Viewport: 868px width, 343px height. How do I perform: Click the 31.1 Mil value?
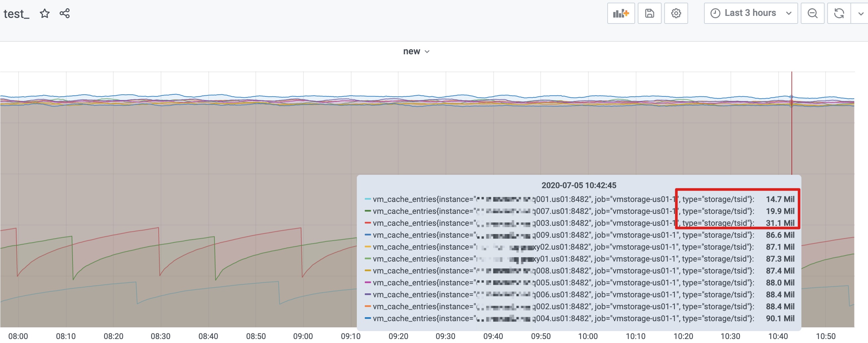click(780, 223)
